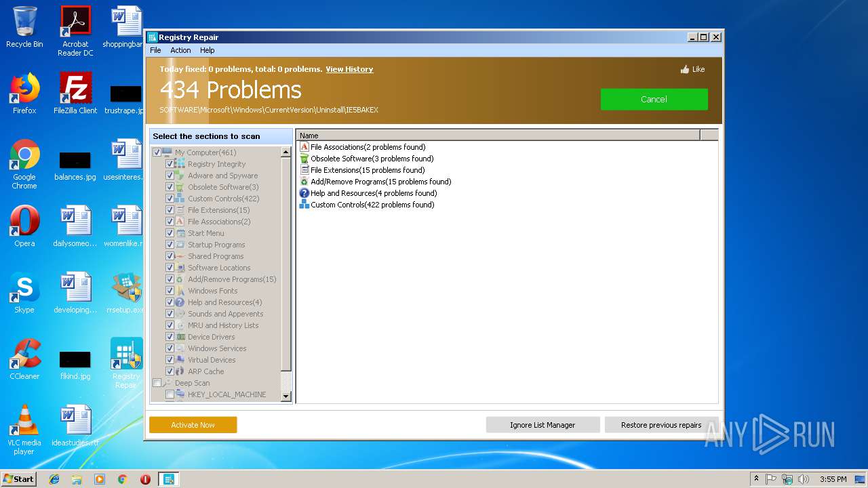The image size is (868, 488).
Task: Select dailysomeo document on desktop
Action: click(x=75, y=226)
